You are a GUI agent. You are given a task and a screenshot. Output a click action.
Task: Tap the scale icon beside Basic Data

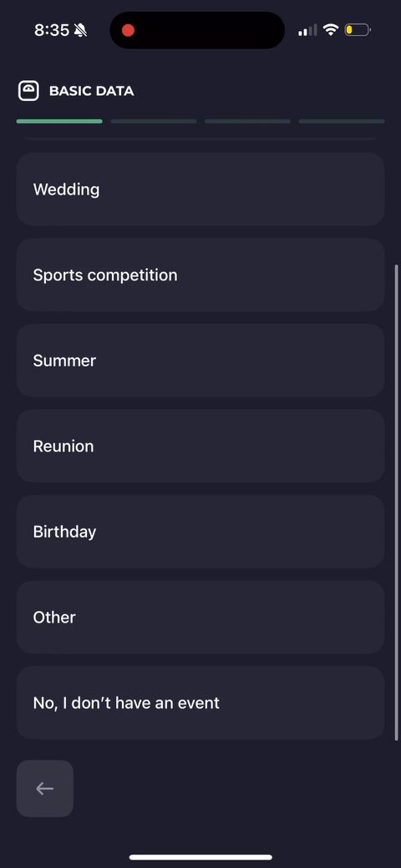click(28, 91)
